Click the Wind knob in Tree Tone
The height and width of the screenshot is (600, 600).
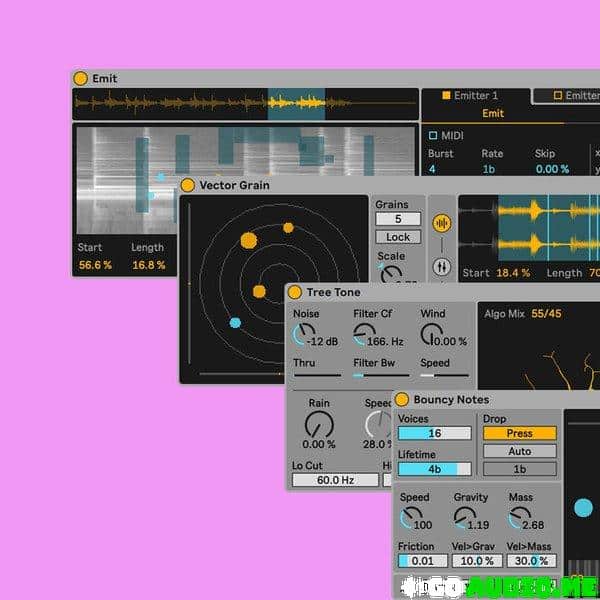(432, 334)
